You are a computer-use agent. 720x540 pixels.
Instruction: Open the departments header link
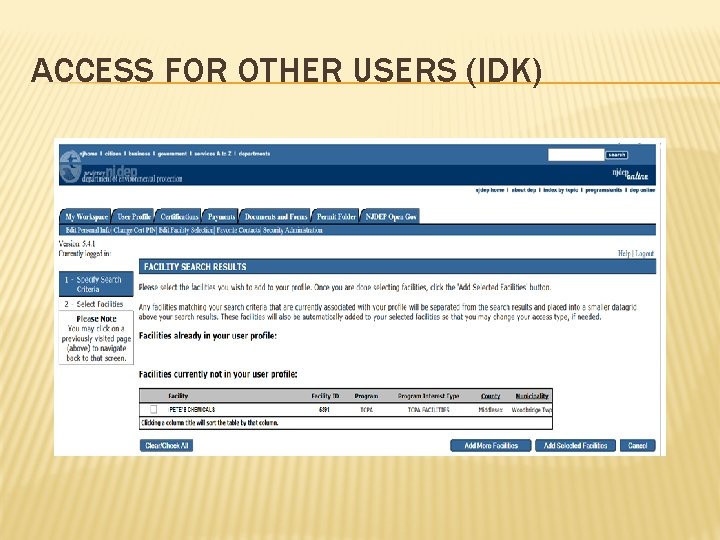pos(254,153)
